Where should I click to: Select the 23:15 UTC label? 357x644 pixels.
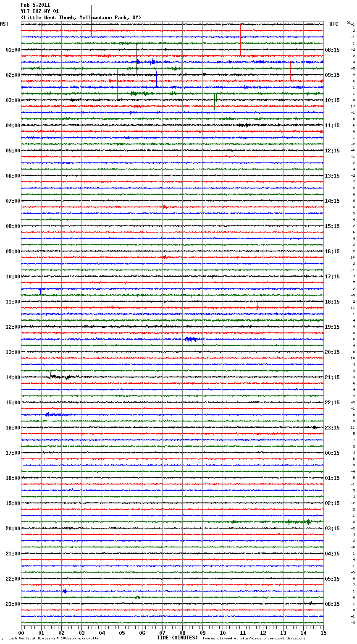click(332, 428)
